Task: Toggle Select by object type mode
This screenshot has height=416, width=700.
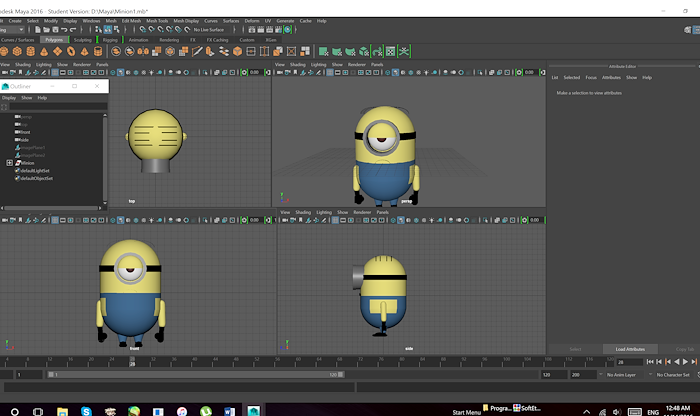Action: coord(108,29)
